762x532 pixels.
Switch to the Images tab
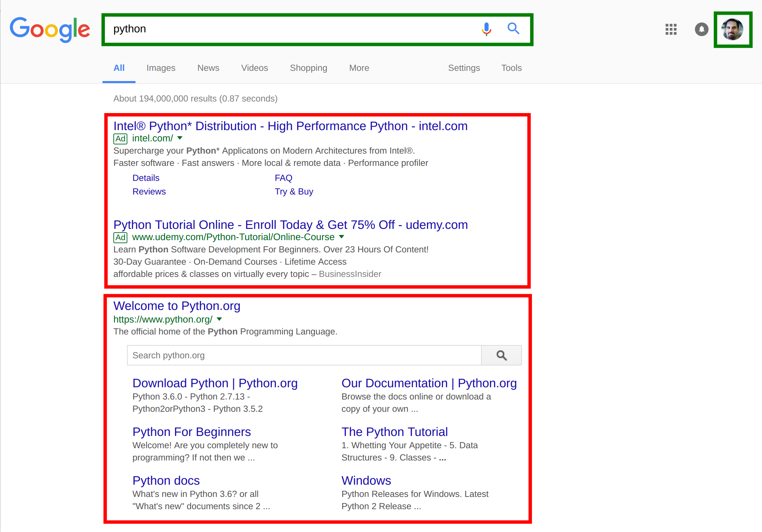[x=161, y=68]
